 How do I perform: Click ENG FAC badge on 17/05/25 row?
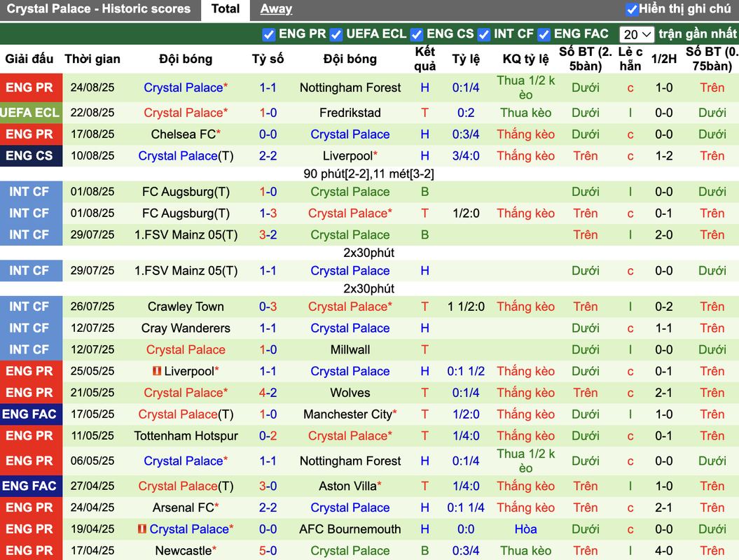(29, 414)
